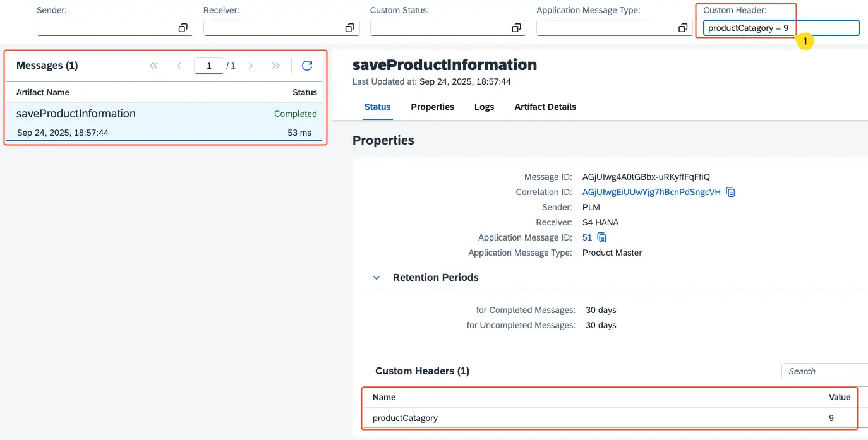The width and height of the screenshot is (868, 440).
Task: Switch to the Properties tab
Action: (x=432, y=107)
